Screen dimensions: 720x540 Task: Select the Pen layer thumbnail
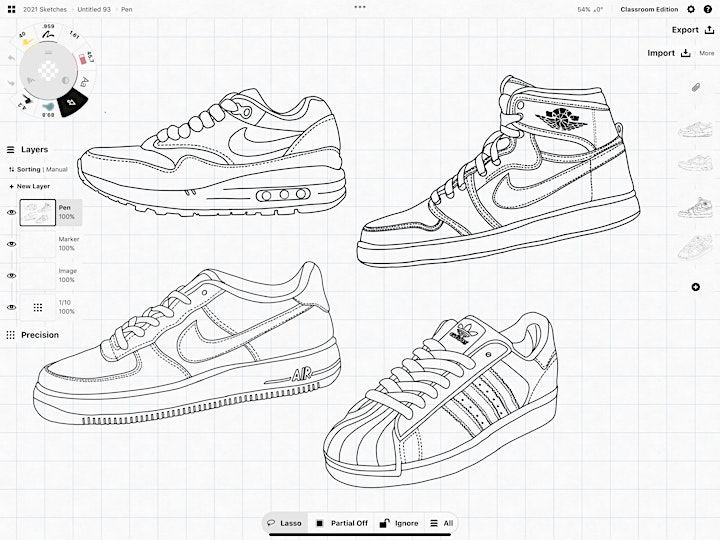[38, 213]
